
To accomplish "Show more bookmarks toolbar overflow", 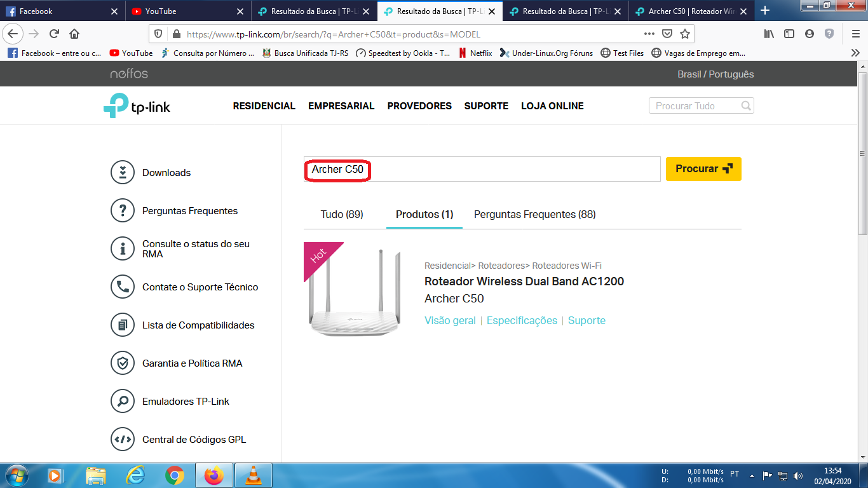I will click(x=855, y=53).
